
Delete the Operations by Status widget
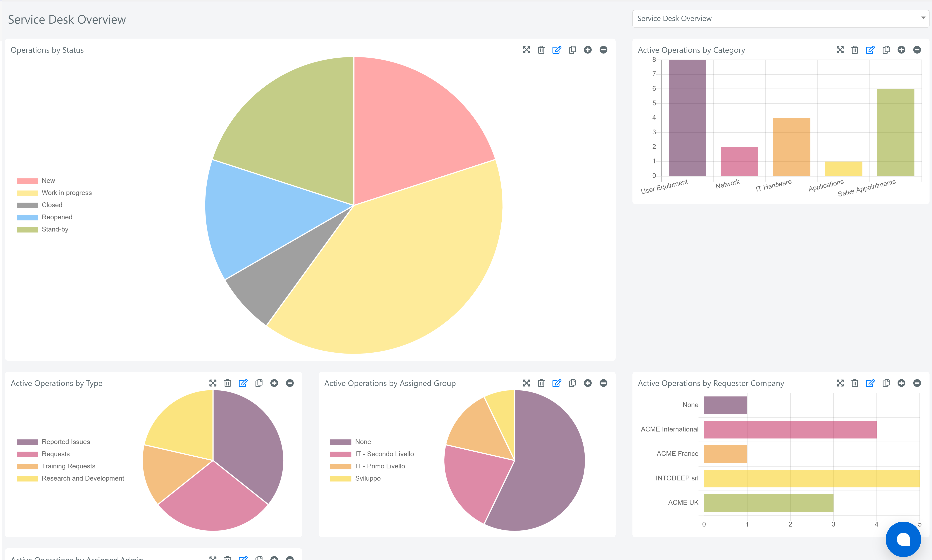coord(541,50)
